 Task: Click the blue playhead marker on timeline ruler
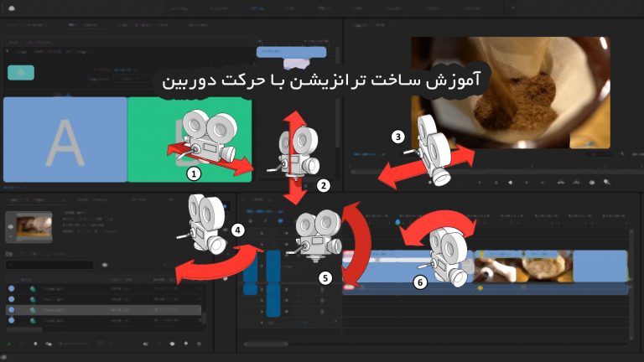click(397, 222)
